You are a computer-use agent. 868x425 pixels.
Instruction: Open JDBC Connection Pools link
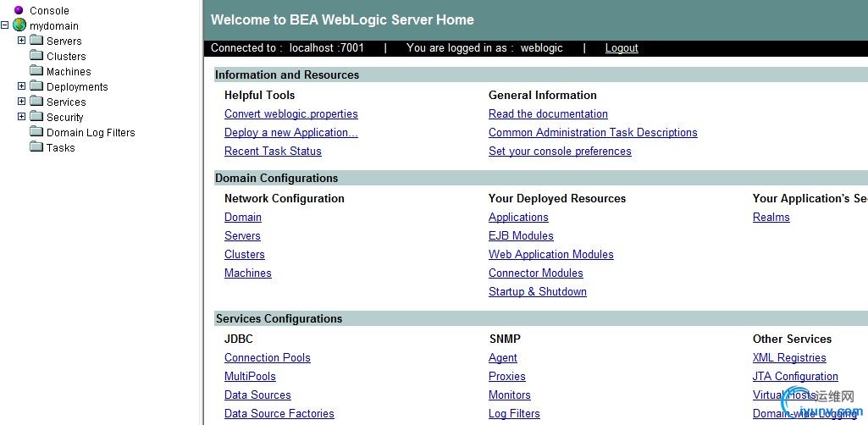(268, 358)
